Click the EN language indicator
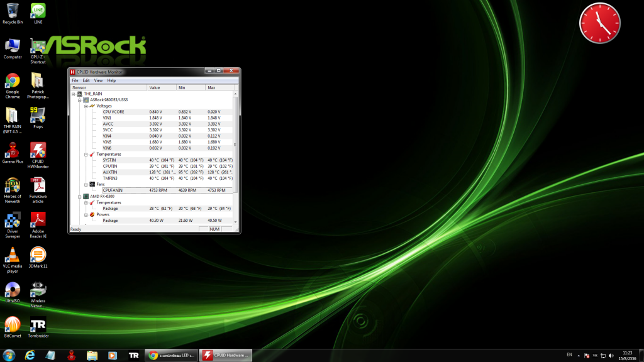 (x=569, y=354)
